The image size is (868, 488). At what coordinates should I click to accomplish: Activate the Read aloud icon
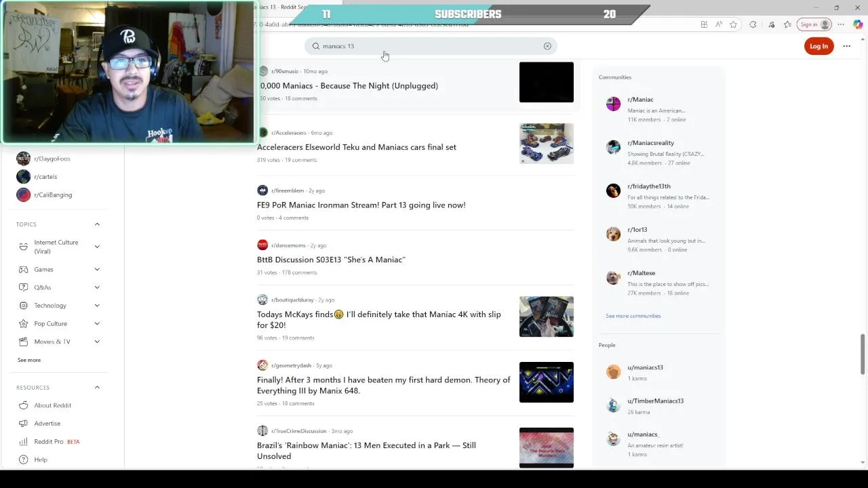point(719,24)
